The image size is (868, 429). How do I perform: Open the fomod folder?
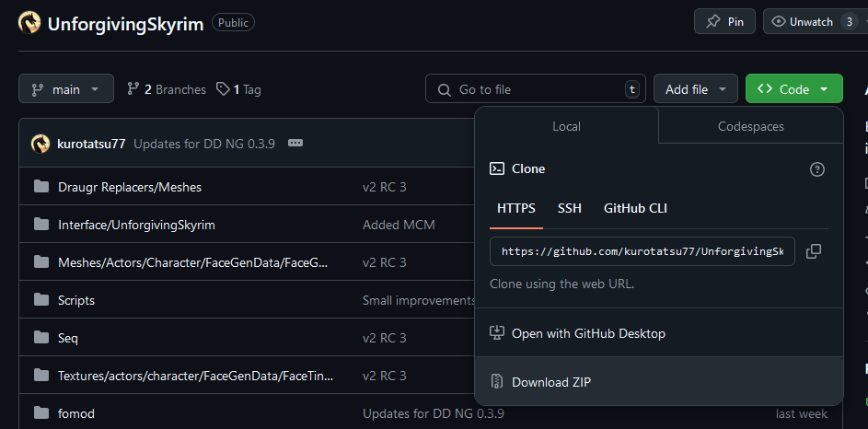pyautogui.click(x=76, y=413)
